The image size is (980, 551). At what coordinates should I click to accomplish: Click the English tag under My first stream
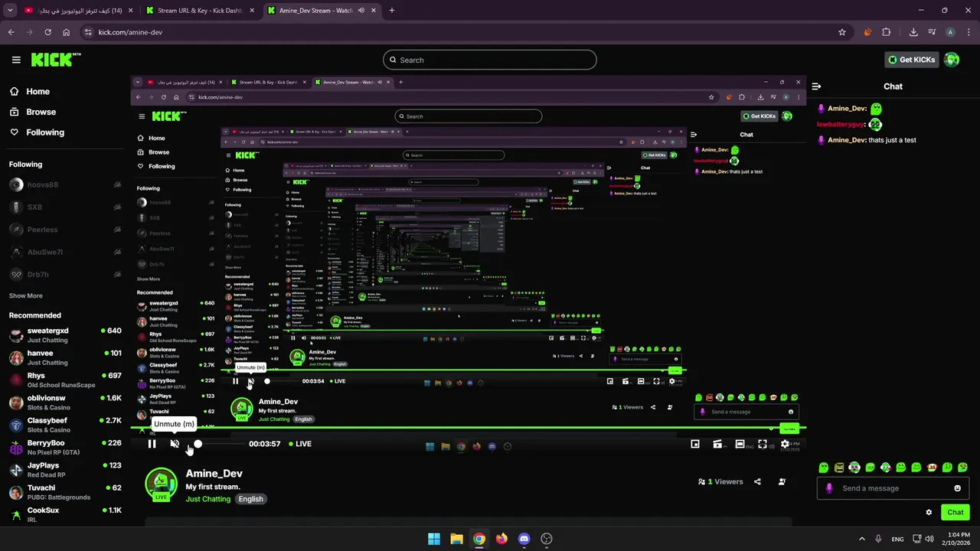pos(250,499)
